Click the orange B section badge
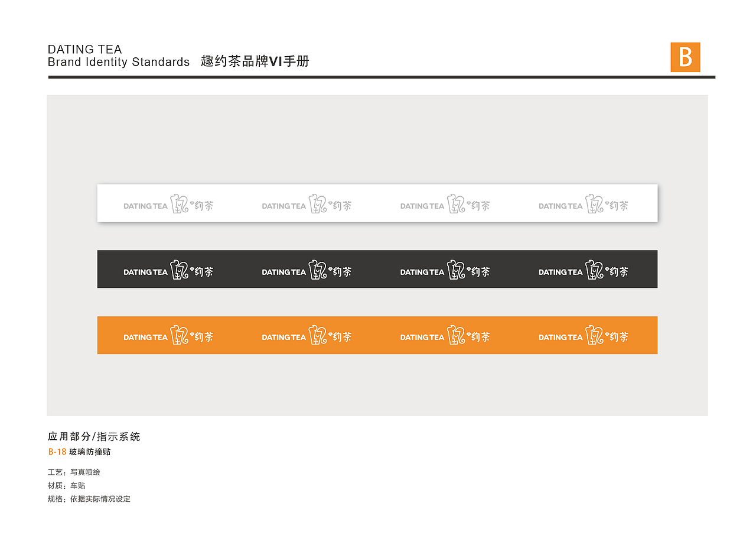Image resolution: width=756 pixels, height=535 pixels. [685, 57]
